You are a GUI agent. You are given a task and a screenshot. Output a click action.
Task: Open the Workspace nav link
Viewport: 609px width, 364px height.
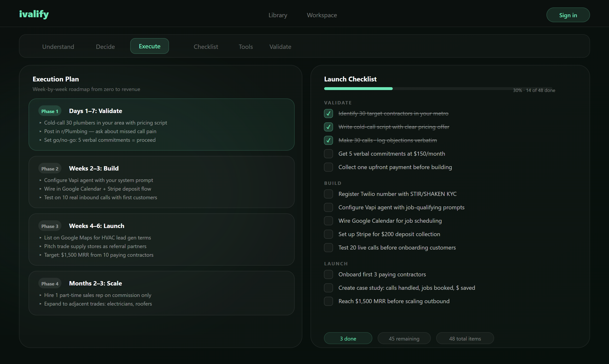click(322, 15)
